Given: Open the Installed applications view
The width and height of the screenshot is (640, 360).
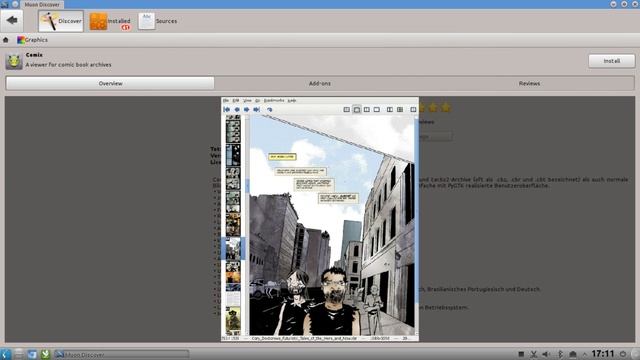Looking at the screenshot, I should (x=110, y=21).
